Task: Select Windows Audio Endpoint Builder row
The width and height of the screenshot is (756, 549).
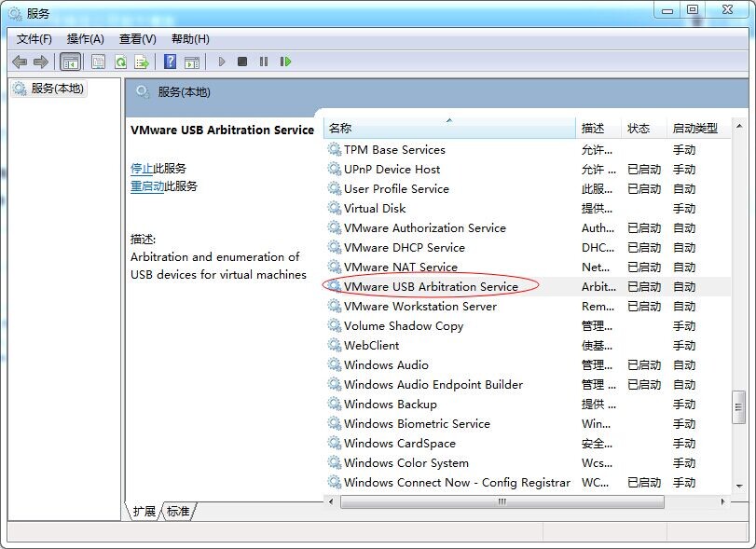Action: 527,384
